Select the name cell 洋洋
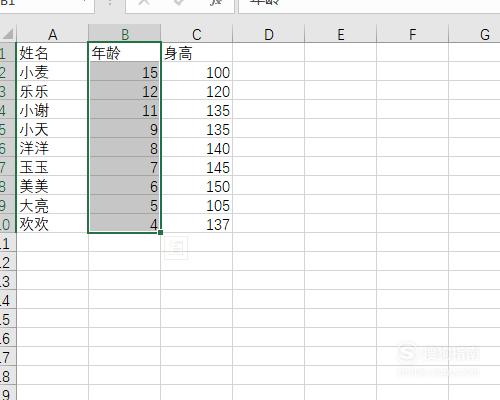The image size is (500, 400). [52, 148]
